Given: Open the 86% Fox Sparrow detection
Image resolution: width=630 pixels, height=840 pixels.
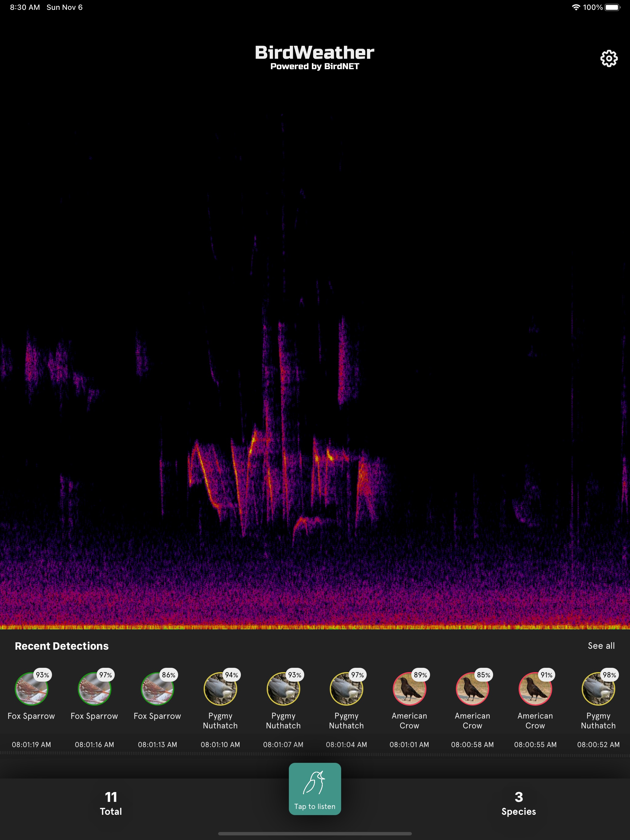Looking at the screenshot, I should 157,688.
